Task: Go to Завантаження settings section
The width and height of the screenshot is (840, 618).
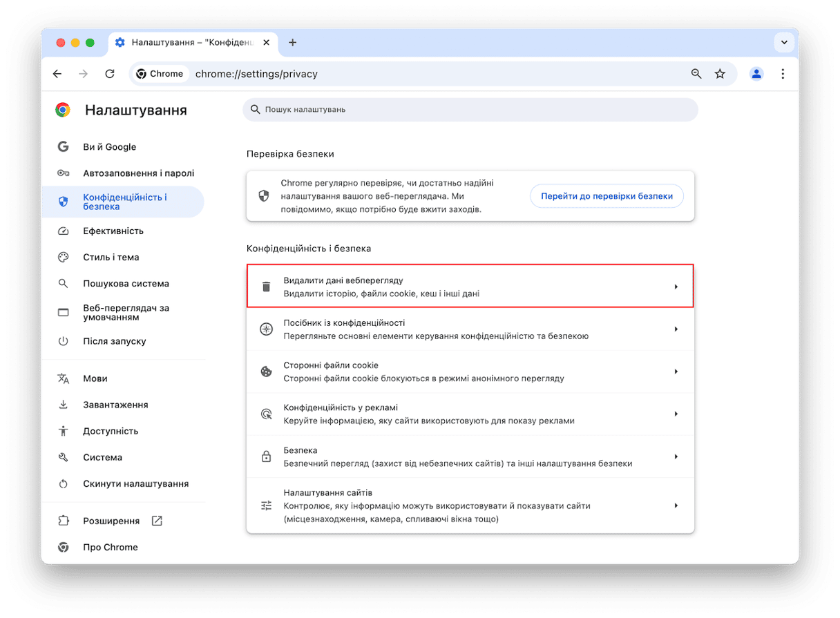Action: coord(115,405)
